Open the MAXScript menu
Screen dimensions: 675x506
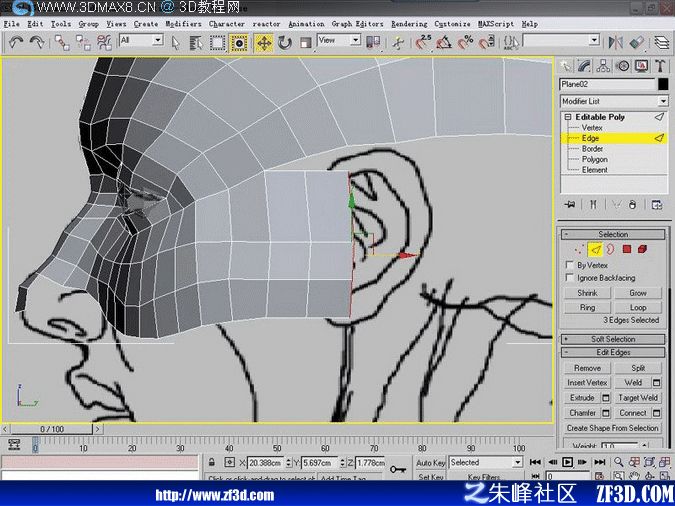(496, 24)
